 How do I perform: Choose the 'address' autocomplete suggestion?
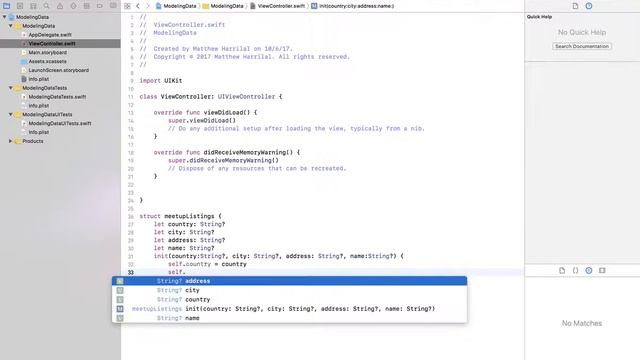(x=289, y=281)
